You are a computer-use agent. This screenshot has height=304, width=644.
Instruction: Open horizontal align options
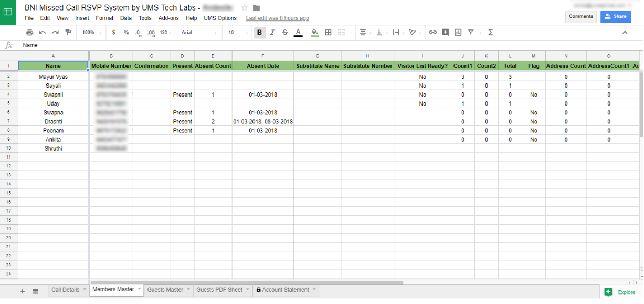pyautogui.click(x=364, y=33)
